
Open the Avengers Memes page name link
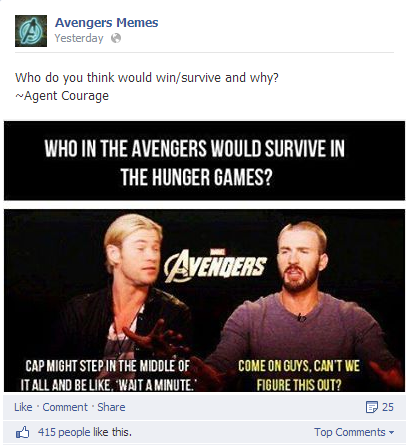107,23
